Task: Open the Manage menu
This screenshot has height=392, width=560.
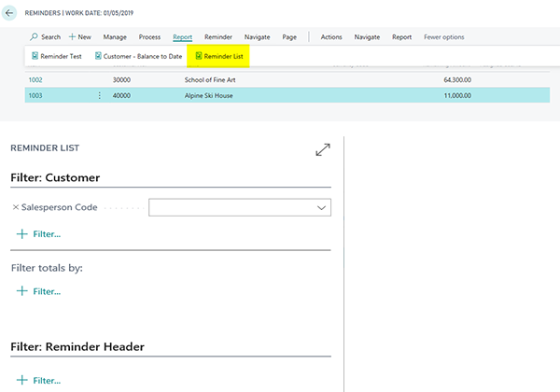Action: click(115, 37)
